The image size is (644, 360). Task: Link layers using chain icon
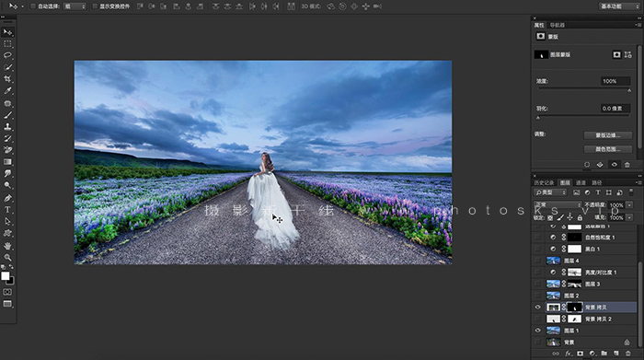(x=556, y=354)
